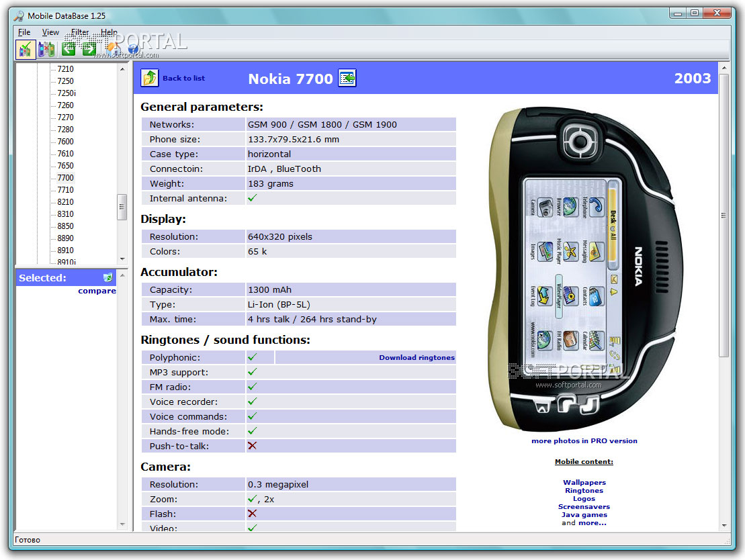Click the model list scrollbar thumb
The image size is (745, 560).
(x=122, y=207)
